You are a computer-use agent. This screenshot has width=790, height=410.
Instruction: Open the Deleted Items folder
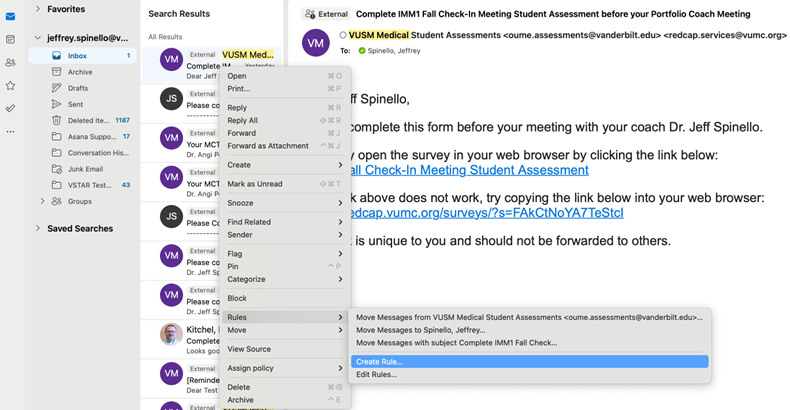82,120
